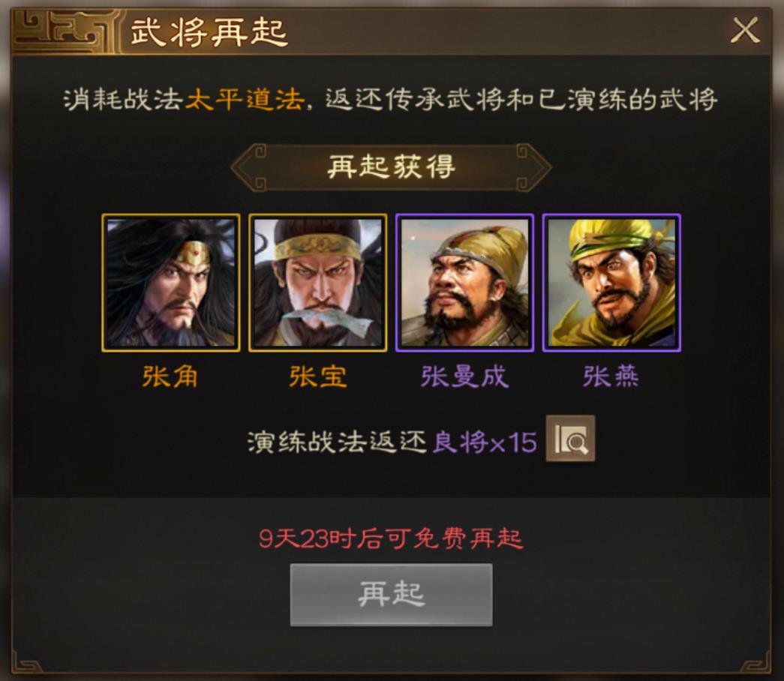The height and width of the screenshot is (681, 784).
Task: Close the 武将再起 dialog with X
Action: 745,31
